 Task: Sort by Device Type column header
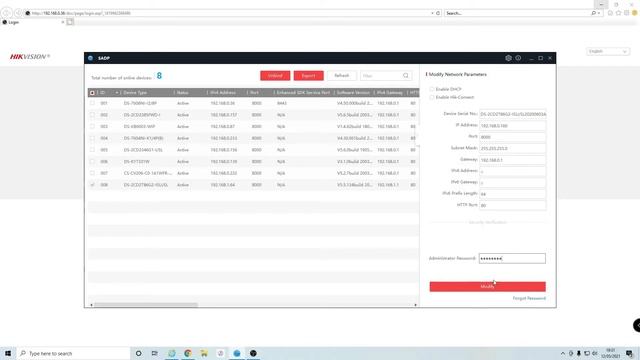tap(135, 93)
